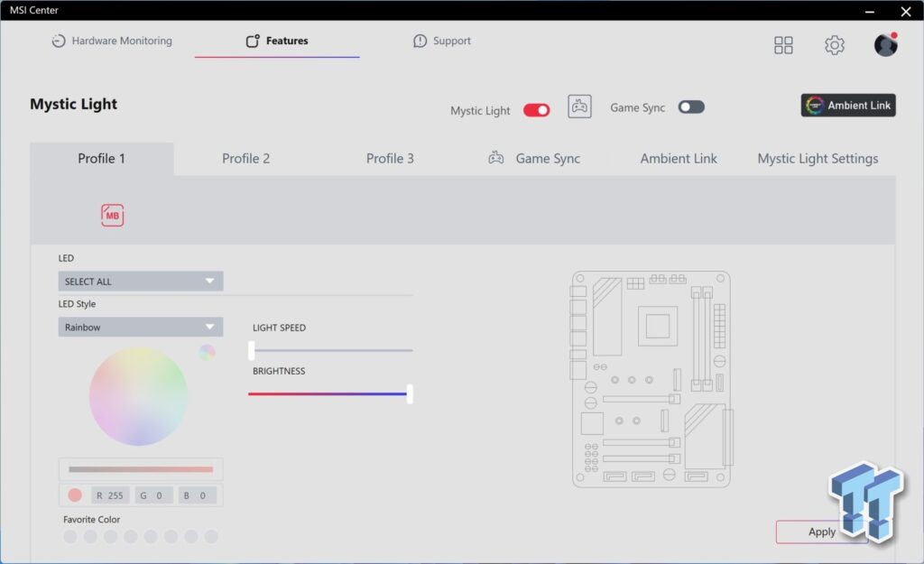
Task: Open the user profile avatar
Action: pos(885,45)
